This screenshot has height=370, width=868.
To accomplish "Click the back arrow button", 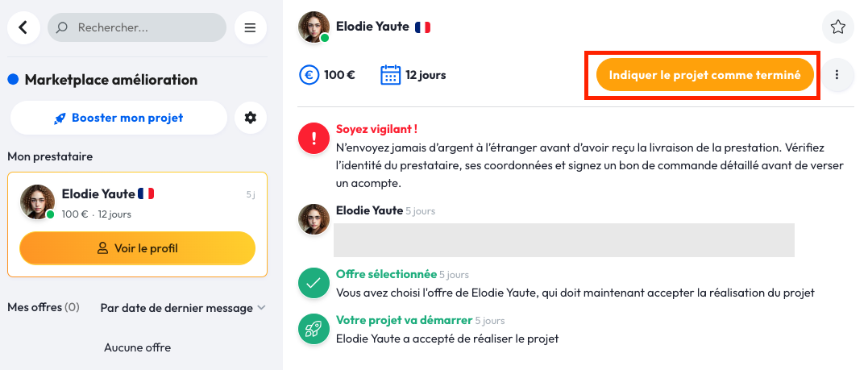I will click(23, 27).
